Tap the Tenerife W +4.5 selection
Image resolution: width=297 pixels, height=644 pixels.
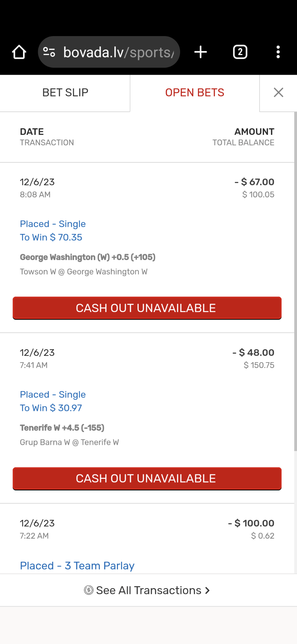coord(62,428)
